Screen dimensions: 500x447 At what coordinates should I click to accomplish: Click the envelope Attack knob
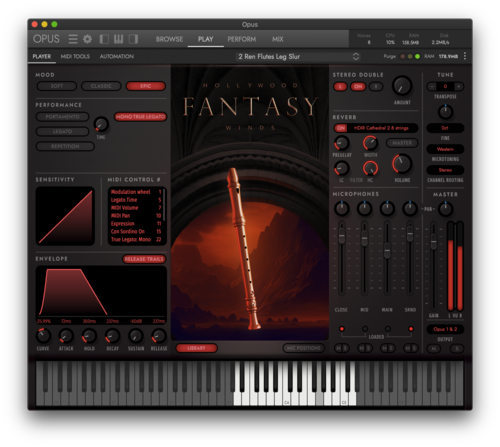click(66, 336)
